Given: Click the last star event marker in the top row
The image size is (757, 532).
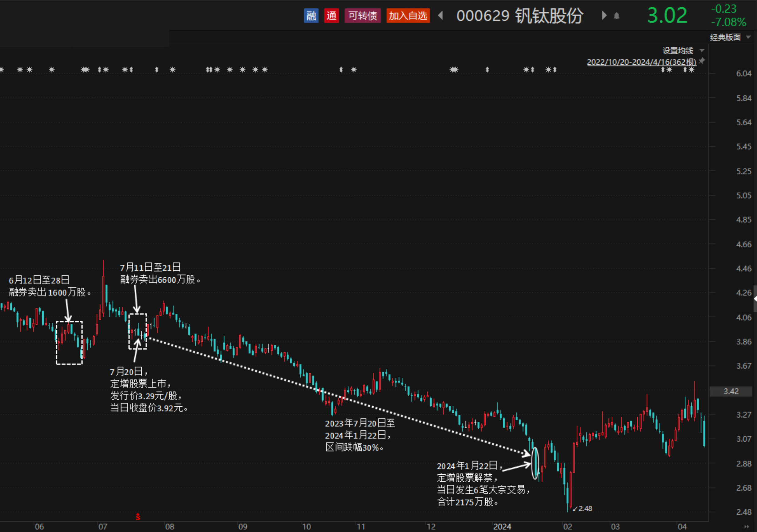Looking at the screenshot, I should pos(692,70).
